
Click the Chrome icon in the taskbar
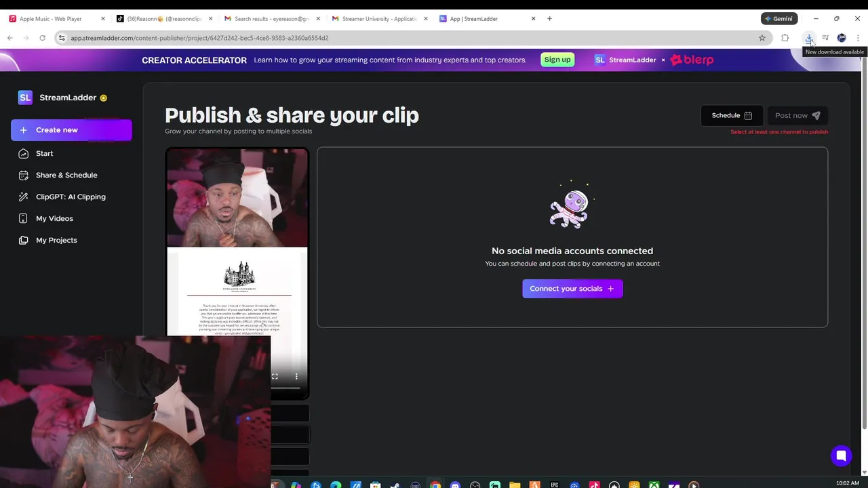(435, 485)
